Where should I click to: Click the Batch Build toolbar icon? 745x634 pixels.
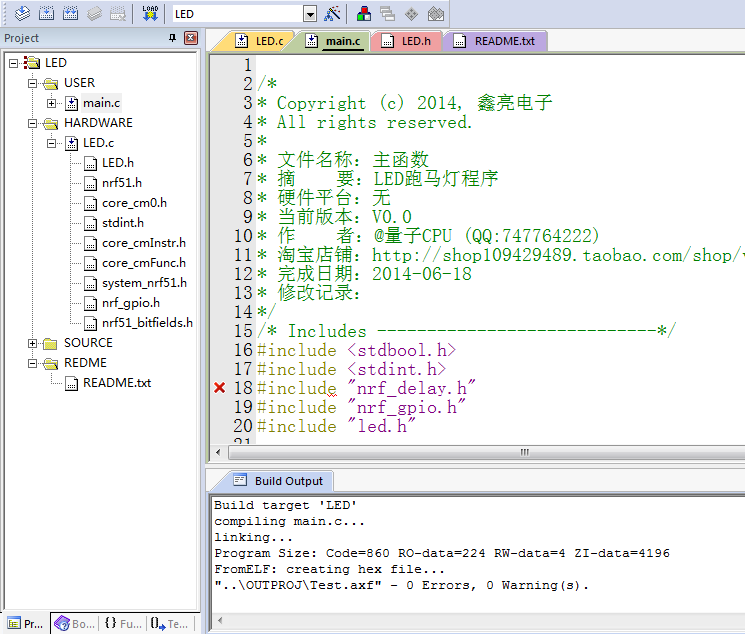[x=95, y=13]
